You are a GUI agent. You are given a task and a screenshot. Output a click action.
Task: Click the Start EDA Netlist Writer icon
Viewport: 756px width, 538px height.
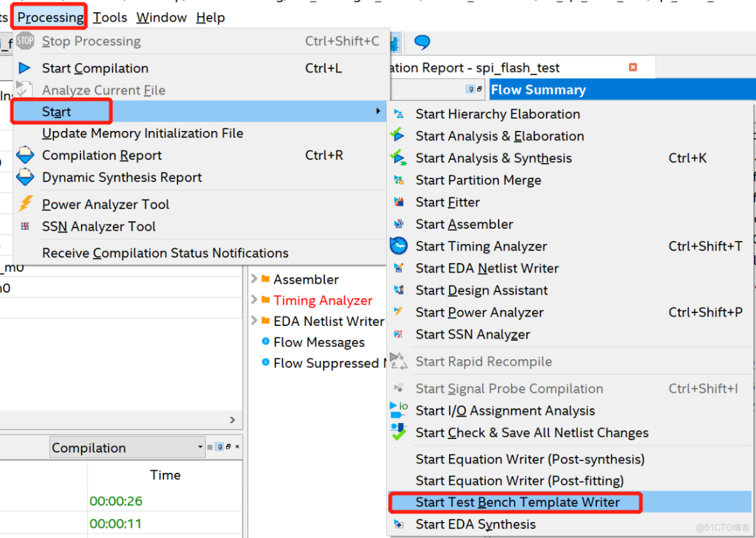click(x=398, y=268)
